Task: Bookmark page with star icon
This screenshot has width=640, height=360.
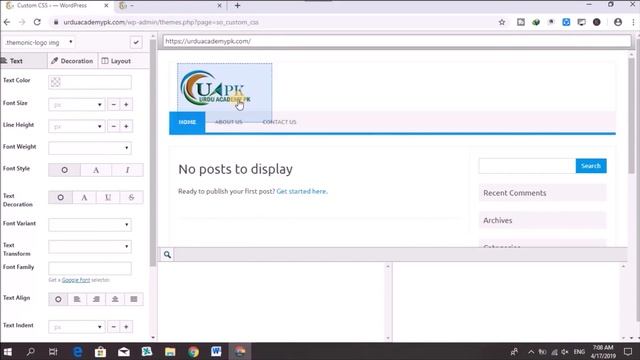Action: [502, 22]
